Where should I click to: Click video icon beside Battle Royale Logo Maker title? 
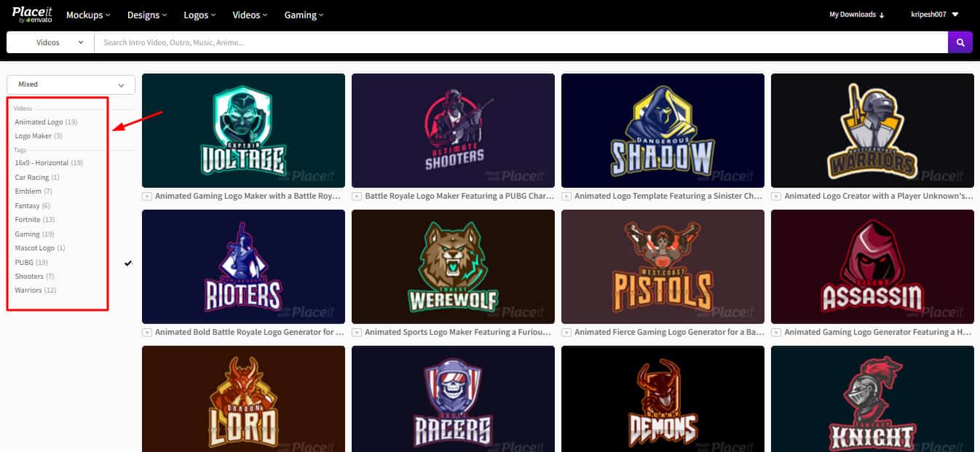coord(356,197)
